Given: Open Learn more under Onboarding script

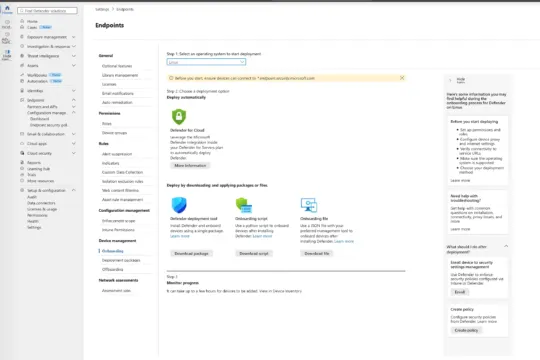Looking at the screenshot, I should 262,236.
